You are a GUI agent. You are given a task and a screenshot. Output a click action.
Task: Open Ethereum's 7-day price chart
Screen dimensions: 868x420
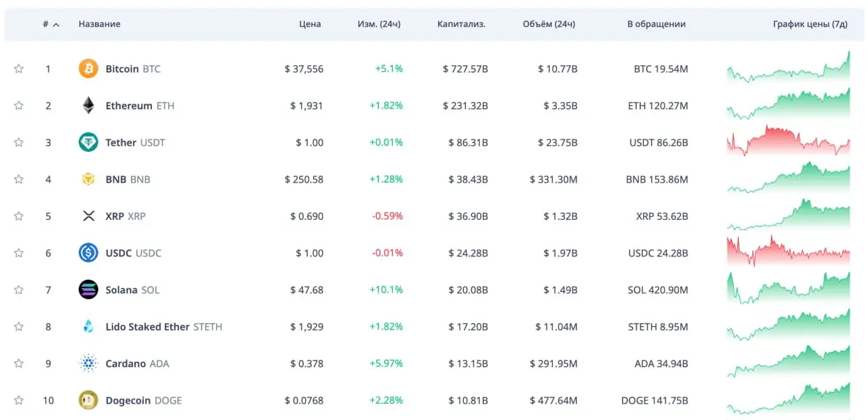coord(788,104)
